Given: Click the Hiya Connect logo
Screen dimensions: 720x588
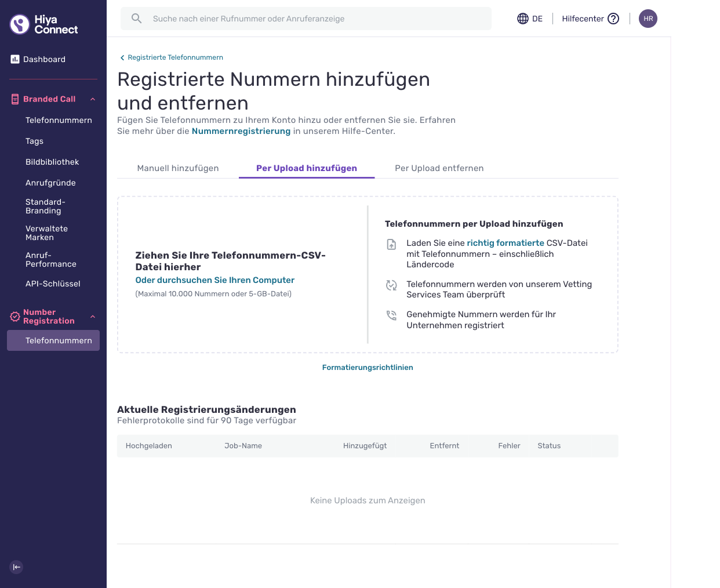Looking at the screenshot, I should coord(44,24).
